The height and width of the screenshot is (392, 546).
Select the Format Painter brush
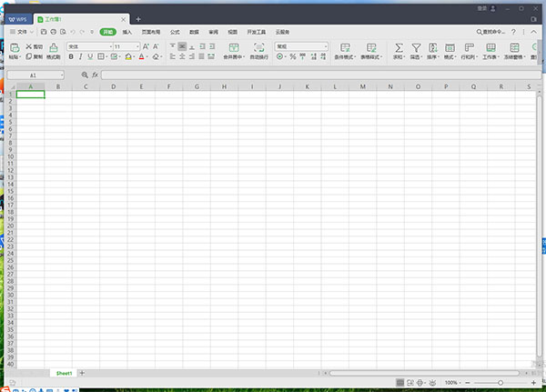coord(54,47)
